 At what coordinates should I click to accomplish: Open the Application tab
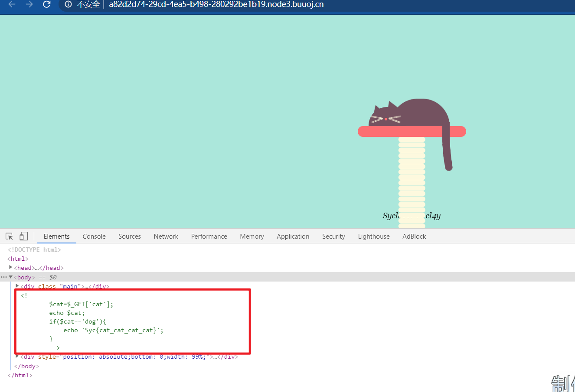(x=293, y=236)
